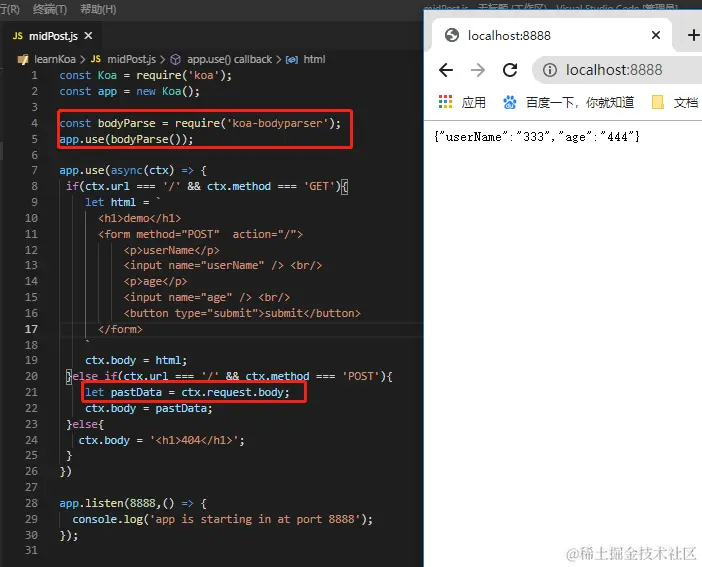This screenshot has height=567, width=702.
Task: Click the 'POST' string on line 20
Action: [361, 376]
